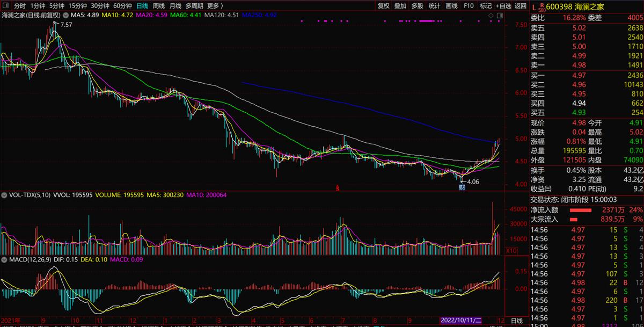Screen dimensions: 644x327
Task: Switch to the 月线 monthly chart
Action: 175,6
